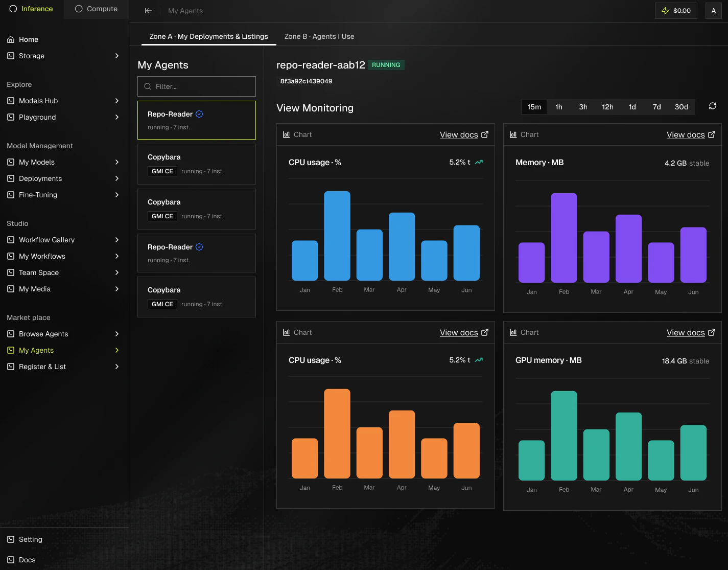Click the RUNNING status badge
728x570 pixels.
[386, 65]
